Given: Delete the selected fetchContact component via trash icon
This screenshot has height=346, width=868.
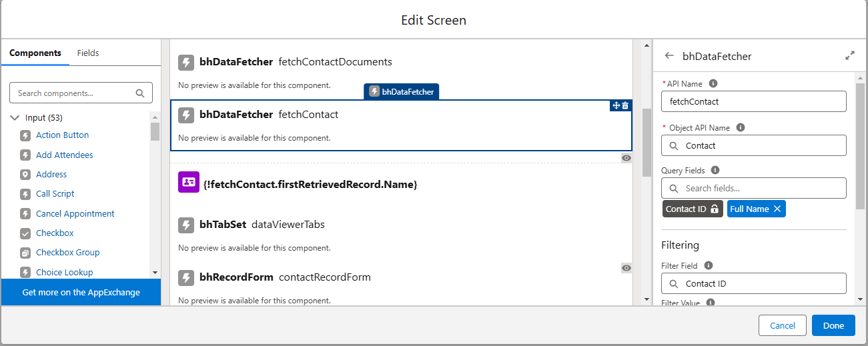Looking at the screenshot, I should click(625, 105).
